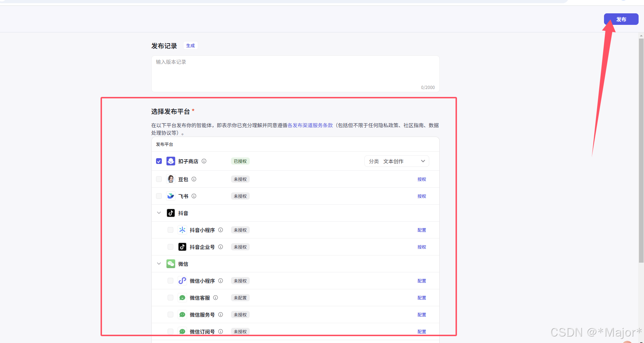
Task: Open the 各发布渠道服务条款 link
Action: point(310,125)
